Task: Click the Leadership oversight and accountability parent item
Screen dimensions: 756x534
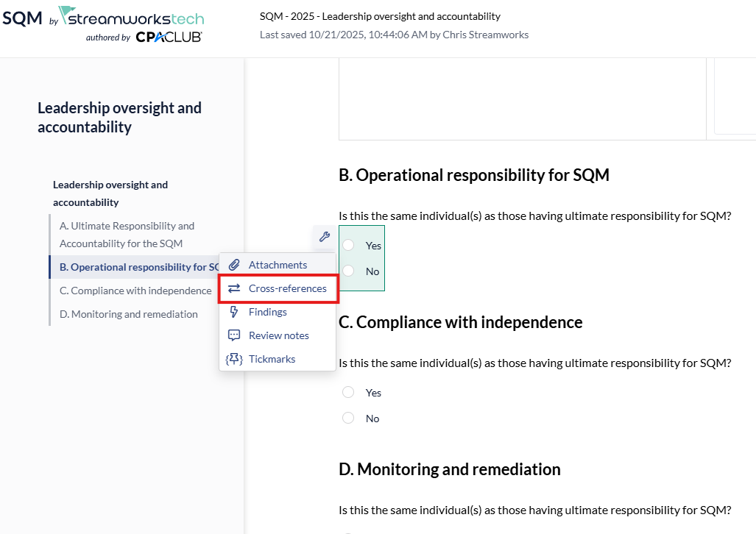Action: click(x=110, y=193)
